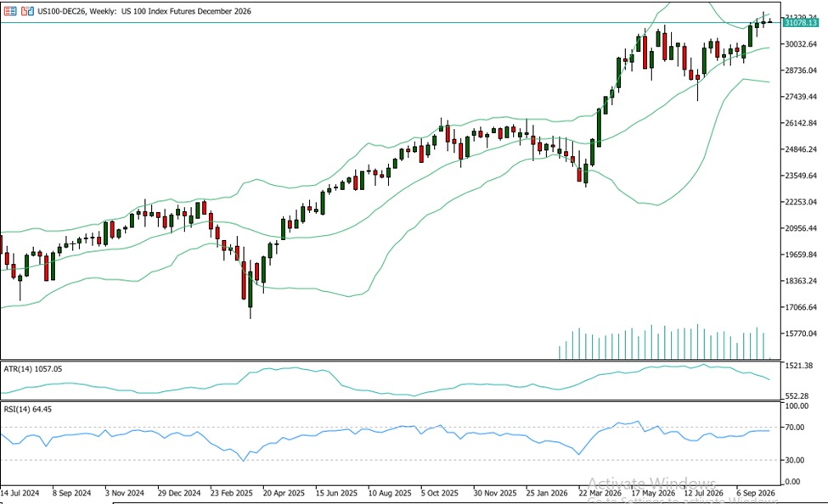Click the 12 Jul 2026 date label
The height and width of the screenshot is (504, 828).
pyautogui.click(x=703, y=493)
